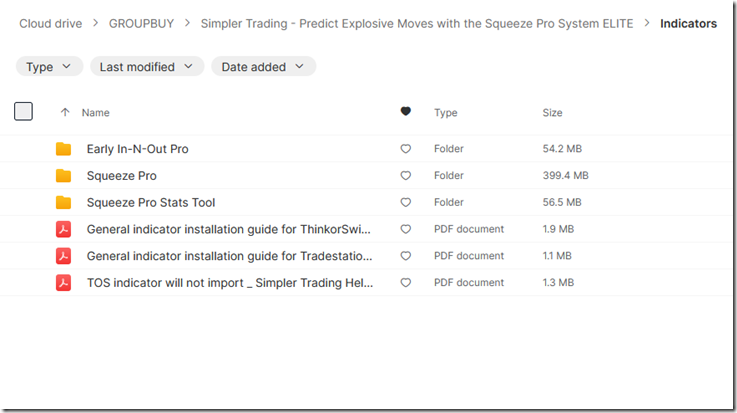
Task: Click PDF icon for TOS indicator file
Action: [63, 283]
